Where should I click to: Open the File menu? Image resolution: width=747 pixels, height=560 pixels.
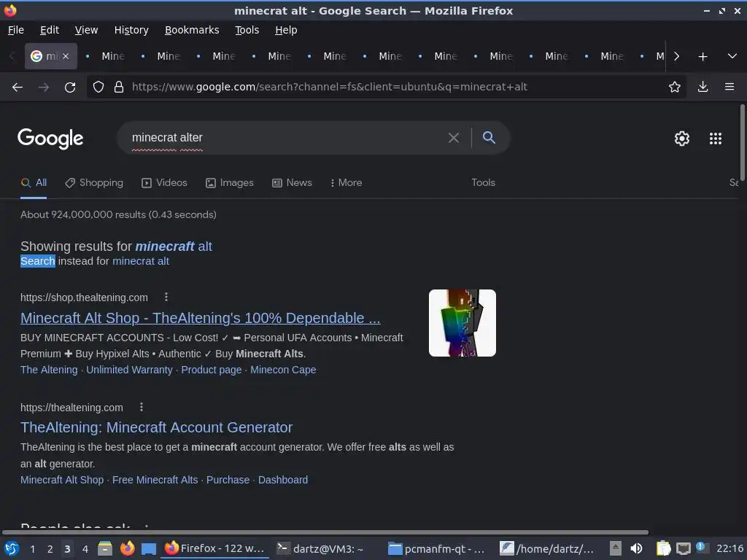click(x=16, y=30)
